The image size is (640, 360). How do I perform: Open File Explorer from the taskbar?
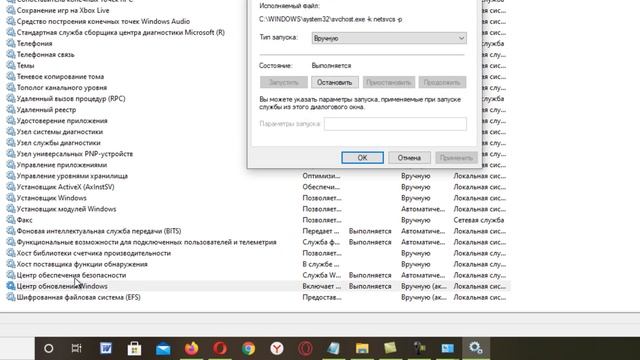click(x=362, y=349)
